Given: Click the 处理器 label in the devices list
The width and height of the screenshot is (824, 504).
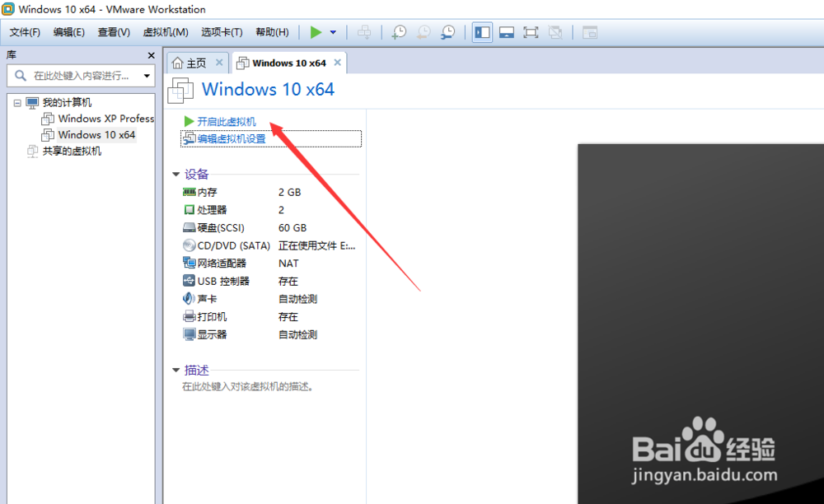Looking at the screenshot, I should [213, 210].
